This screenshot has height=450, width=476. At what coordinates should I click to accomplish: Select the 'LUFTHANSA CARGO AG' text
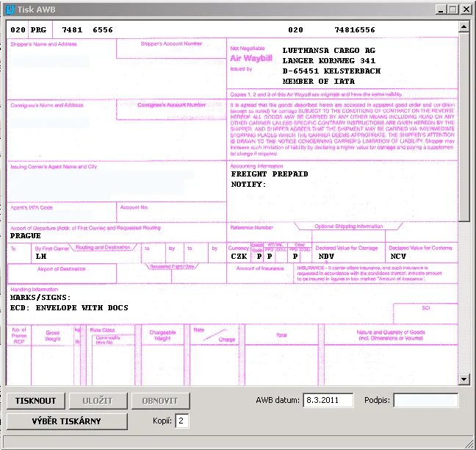click(329, 51)
